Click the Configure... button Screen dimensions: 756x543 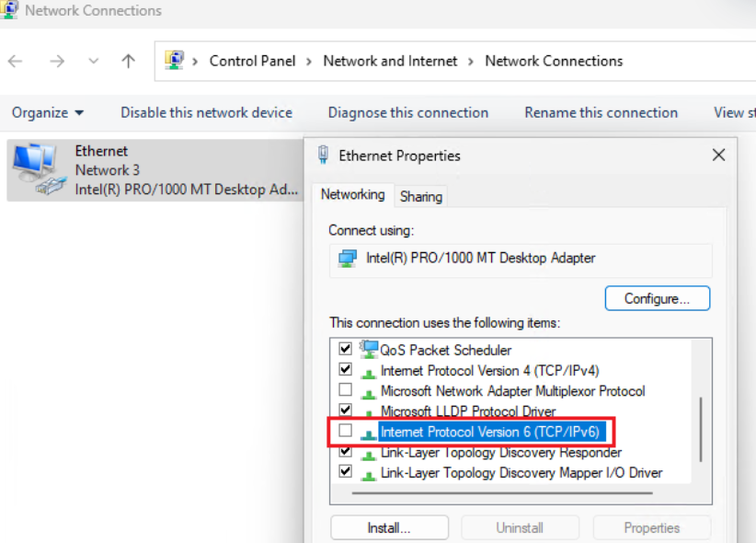pyautogui.click(x=657, y=299)
